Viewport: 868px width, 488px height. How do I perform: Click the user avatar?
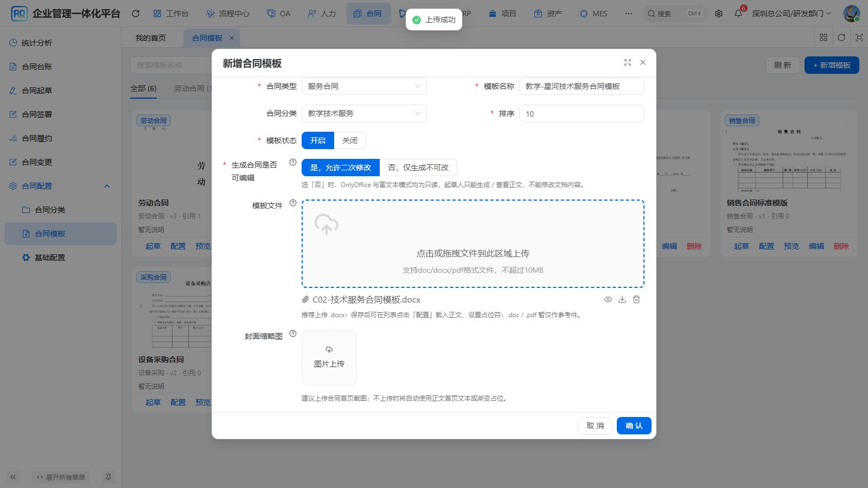[x=852, y=14]
